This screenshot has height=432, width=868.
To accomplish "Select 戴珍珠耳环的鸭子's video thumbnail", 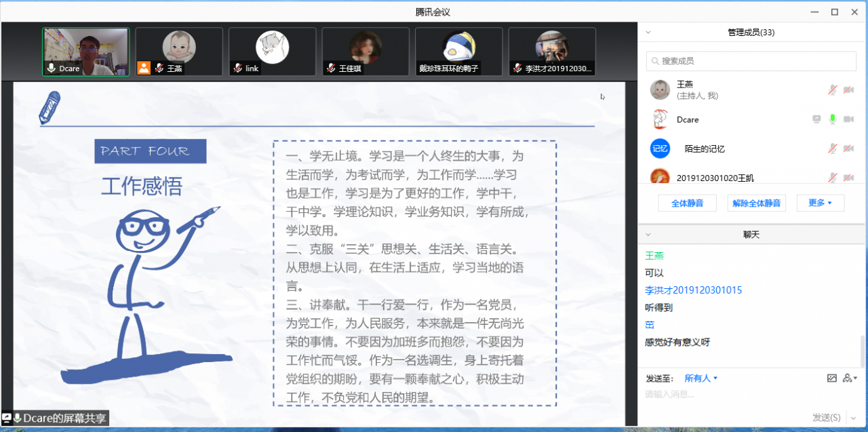I will tap(458, 51).
